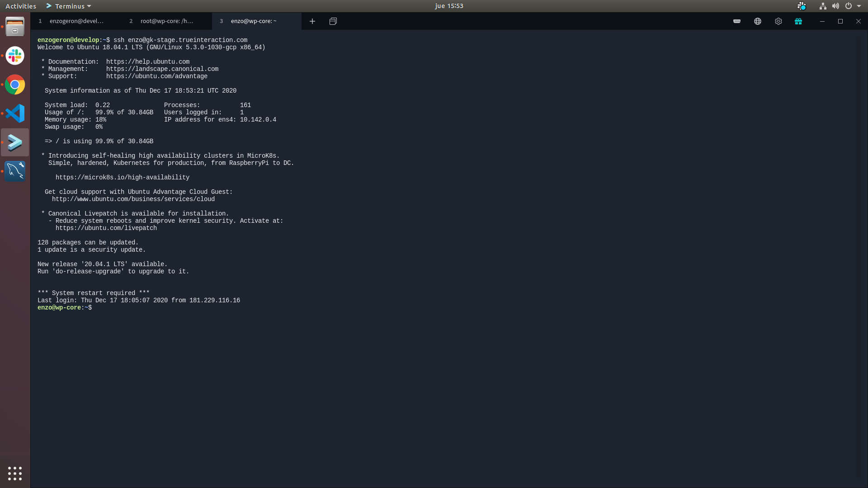868x488 pixels.
Task: Click the profiles and connections icon
Action: (x=333, y=21)
